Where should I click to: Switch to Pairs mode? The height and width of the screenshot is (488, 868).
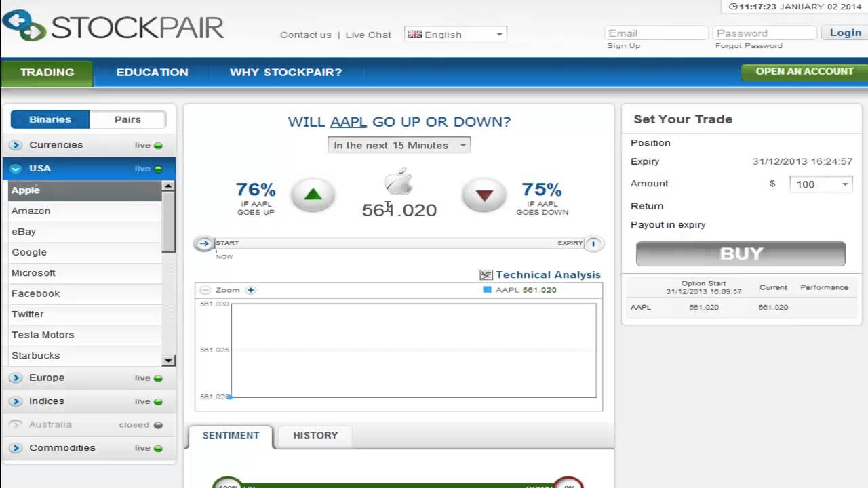pyautogui.click(x=127, y=119)
